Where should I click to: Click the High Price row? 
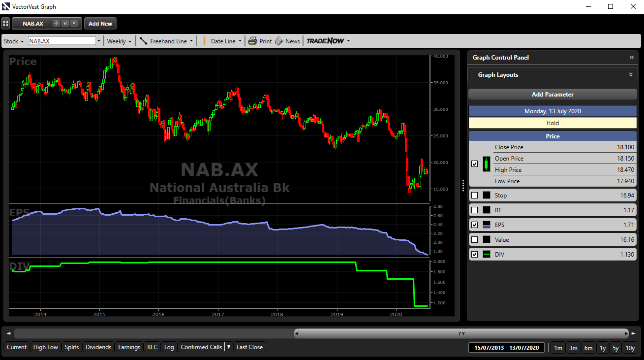564,170
